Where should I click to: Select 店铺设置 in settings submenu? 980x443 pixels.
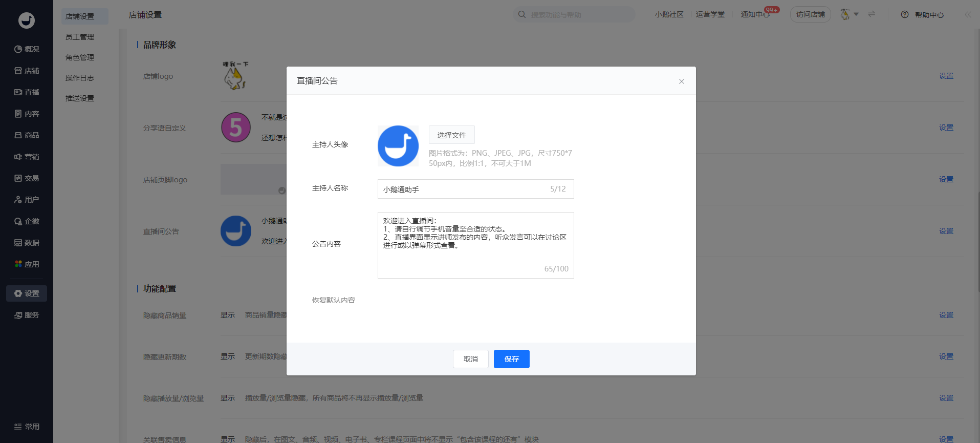(x=84, y=16)
